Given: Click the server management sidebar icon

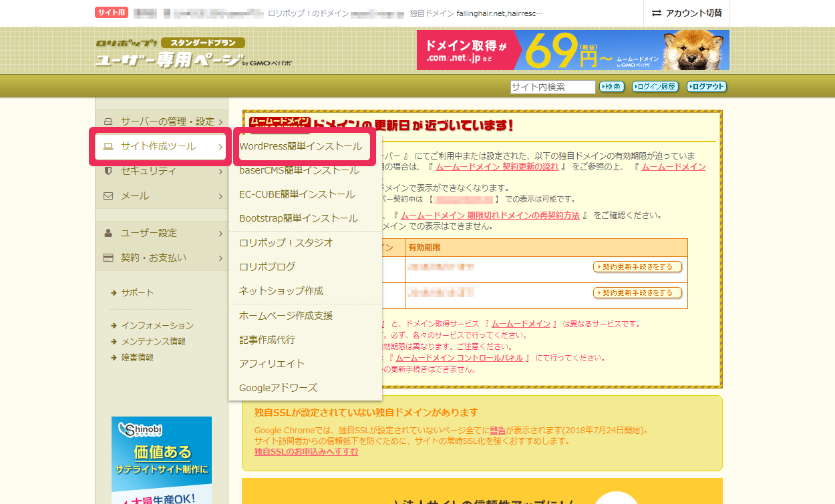Looking at the screenshot, I should [x=108, y=121].
